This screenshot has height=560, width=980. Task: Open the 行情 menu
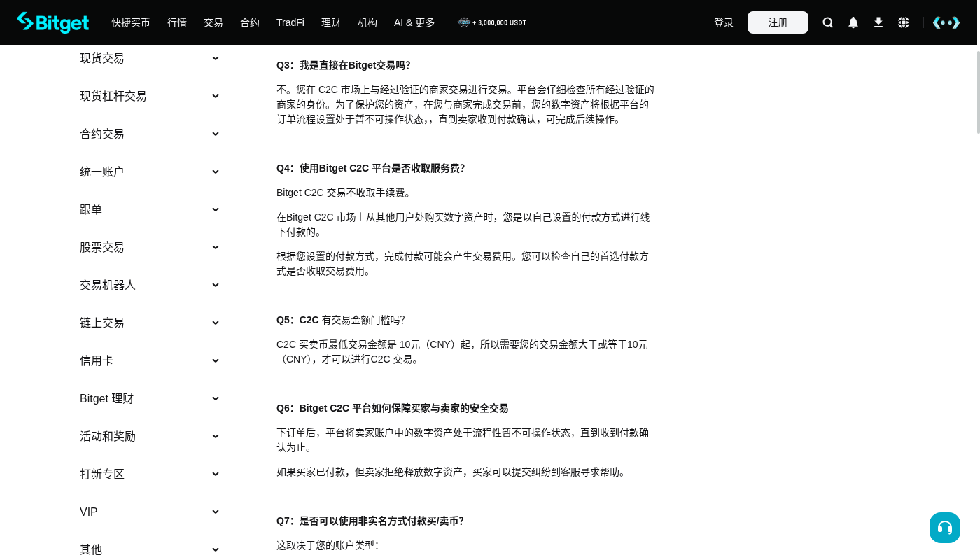(x=177, y=22)
